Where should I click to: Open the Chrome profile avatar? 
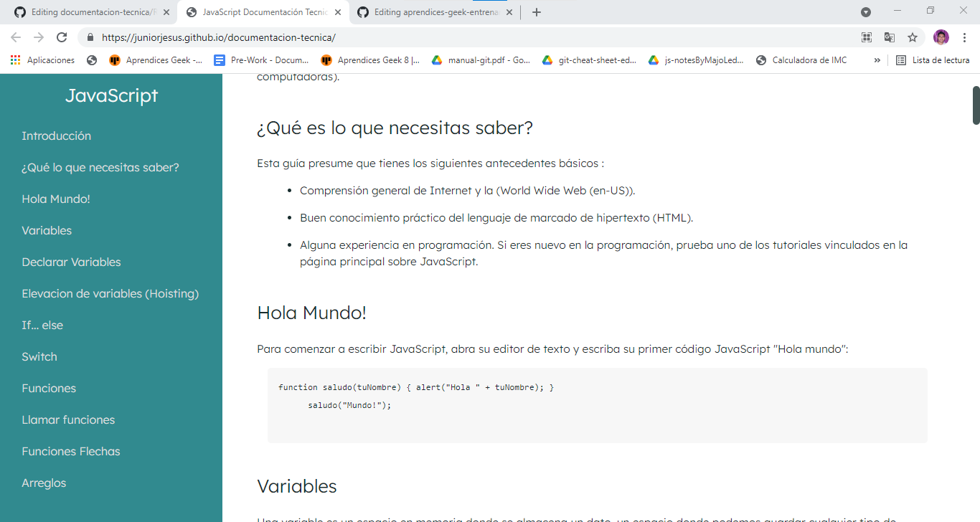[941, 37]
